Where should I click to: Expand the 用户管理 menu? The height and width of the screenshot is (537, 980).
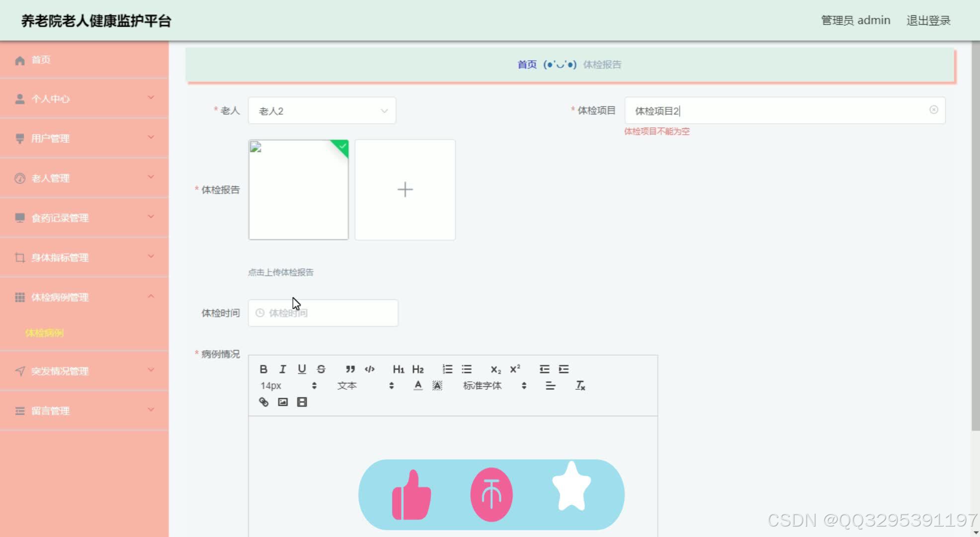point(84,138)
